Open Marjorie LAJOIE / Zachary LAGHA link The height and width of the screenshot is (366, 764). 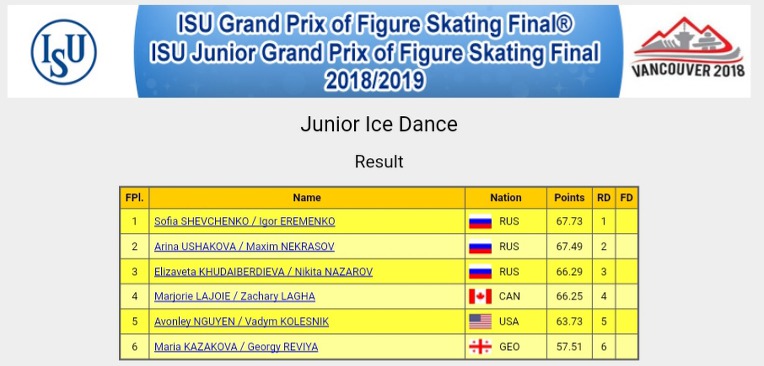click(x=234, y=296)
